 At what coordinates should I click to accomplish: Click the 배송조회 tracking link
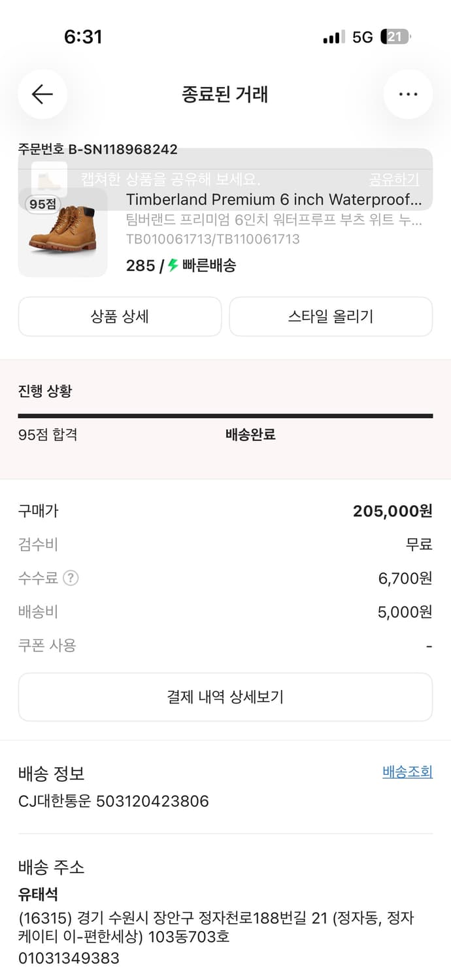click(407, 772)
